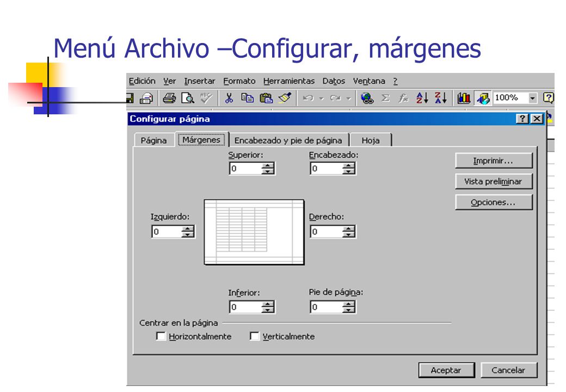Toggle the Drawing toolbar icon

(x=483, y=98)
